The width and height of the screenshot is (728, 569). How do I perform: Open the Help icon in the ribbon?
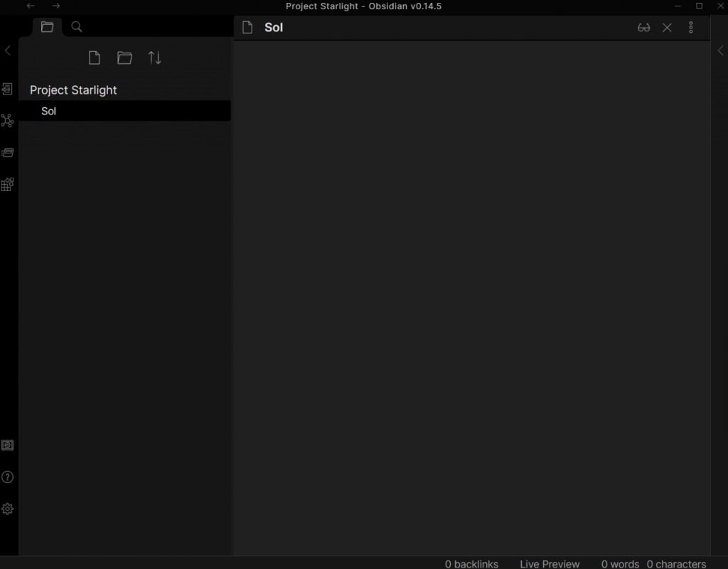point(7,477)
